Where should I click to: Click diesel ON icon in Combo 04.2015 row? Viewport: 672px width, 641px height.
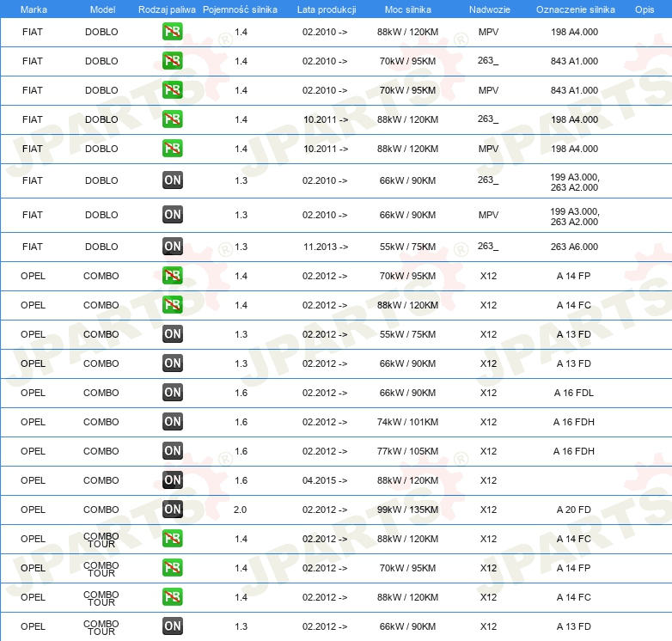click(x=172, y=480)
